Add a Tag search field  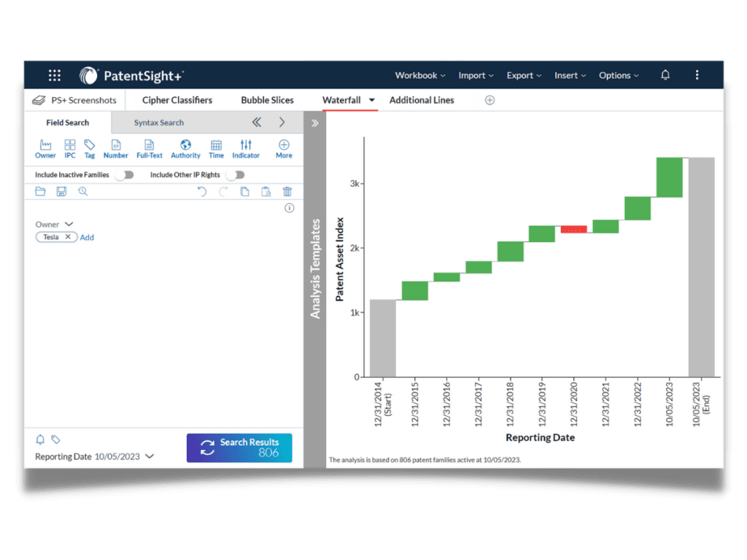[x=90, y=149]
